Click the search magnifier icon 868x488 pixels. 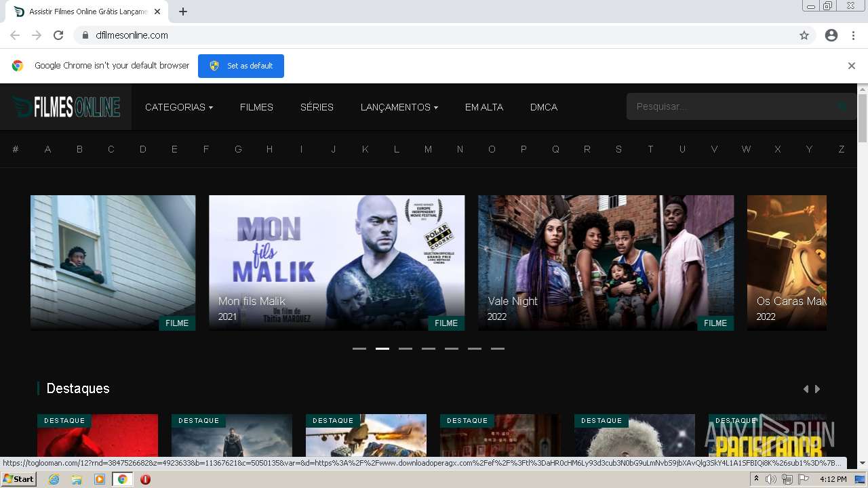(842, 107)
